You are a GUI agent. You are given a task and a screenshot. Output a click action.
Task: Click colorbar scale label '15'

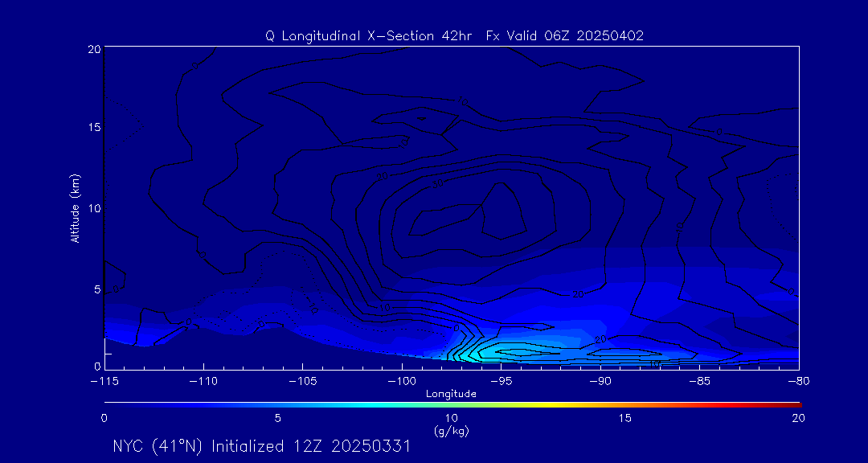click(625, 418)
